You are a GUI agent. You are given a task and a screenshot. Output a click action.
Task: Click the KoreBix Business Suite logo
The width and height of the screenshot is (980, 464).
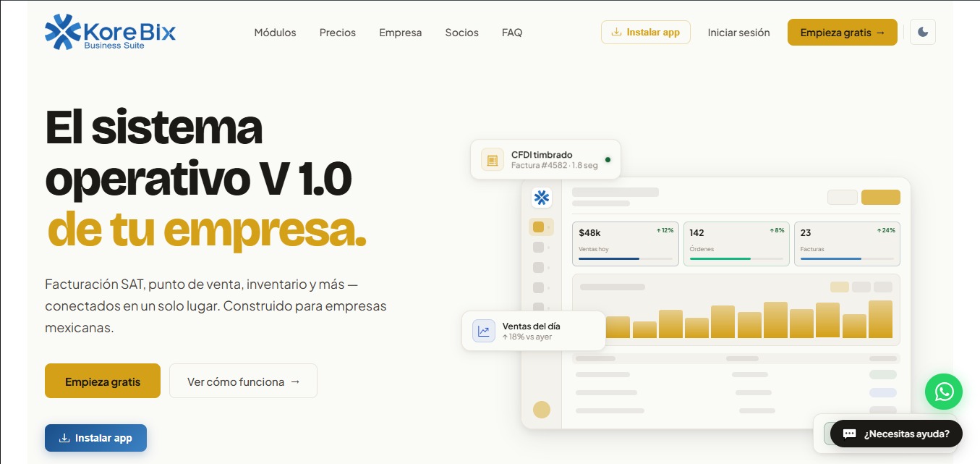[x=110, y=32]
